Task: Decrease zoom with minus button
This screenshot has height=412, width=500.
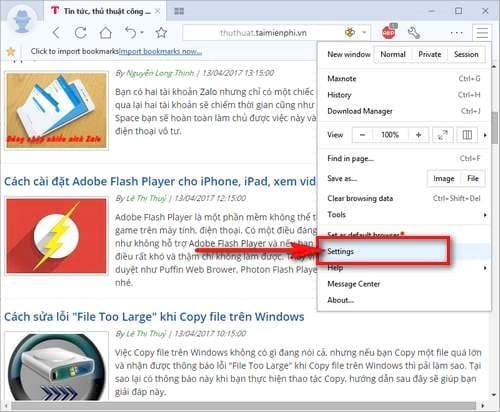Action: (363, 135)
